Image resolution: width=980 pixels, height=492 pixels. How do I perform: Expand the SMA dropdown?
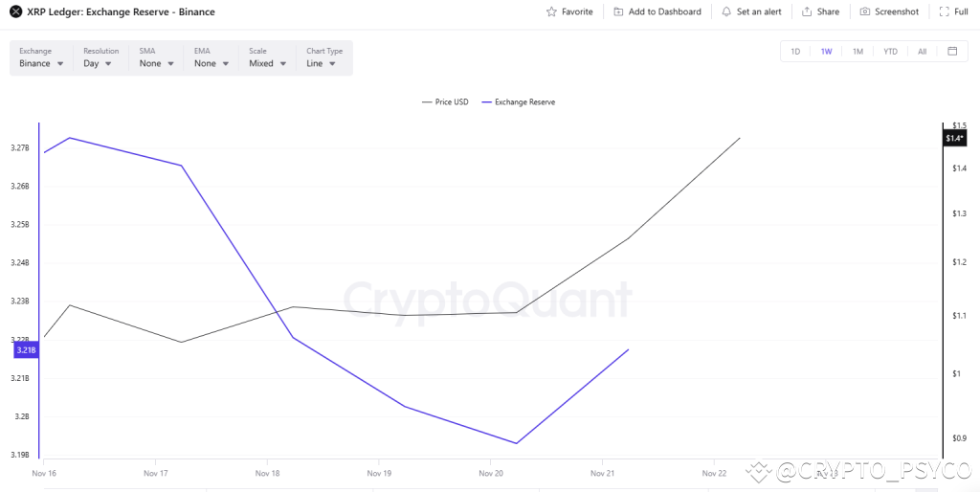pos(157,63)
